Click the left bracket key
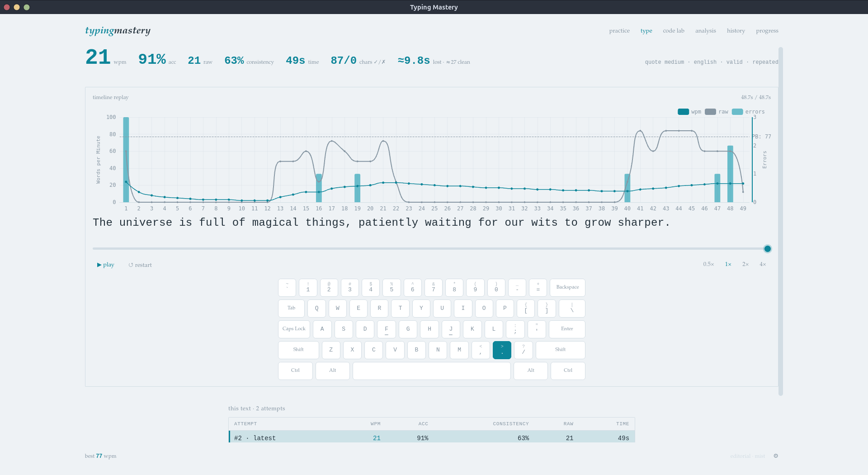The width and height of the screenshot is (868, 475). click(526, 309)
